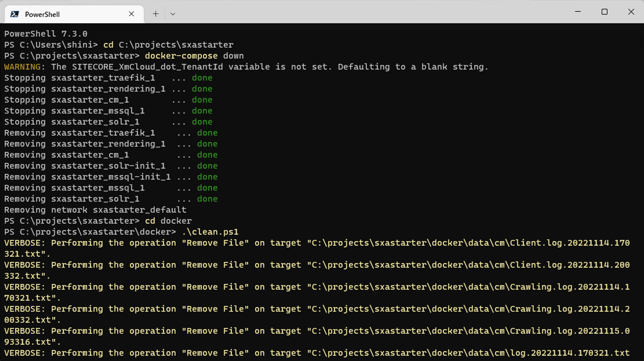Click the PowerShell icon in the tab
The height and width of the screenshot is (361, 644).
(14, 14)
